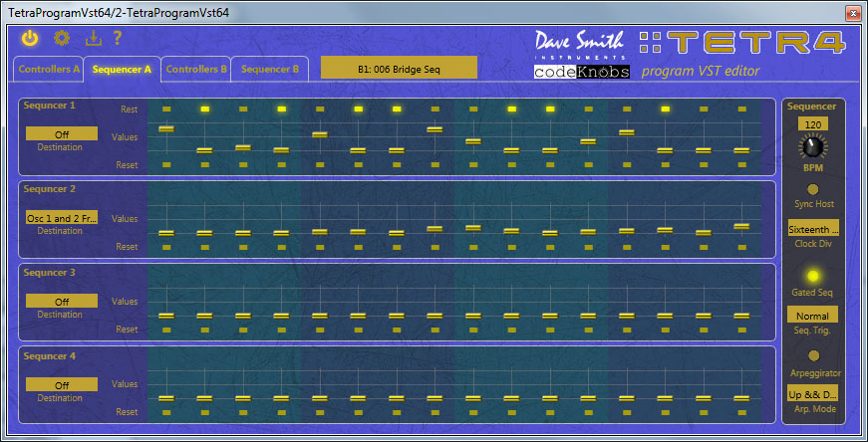
Task: Click the codeKnobs logo
Action: 582,72
